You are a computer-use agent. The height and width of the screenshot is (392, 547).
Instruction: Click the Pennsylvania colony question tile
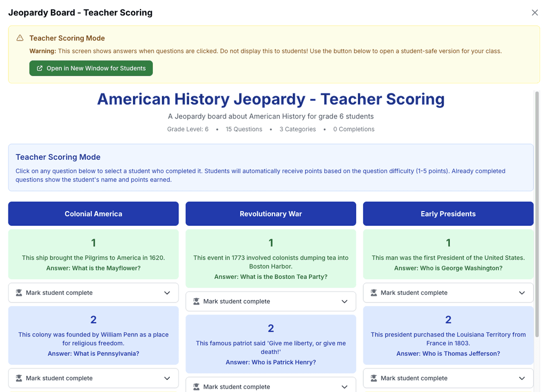93,335
